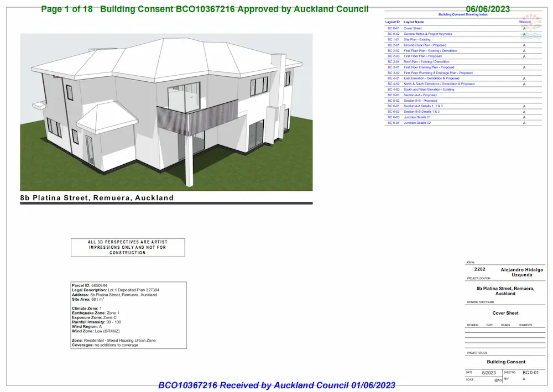Image resolution: width=553 pixels, height=392 pixels.
Task: Click the 'Exposure Zone: Zone C' line
Action: (94, 317)
